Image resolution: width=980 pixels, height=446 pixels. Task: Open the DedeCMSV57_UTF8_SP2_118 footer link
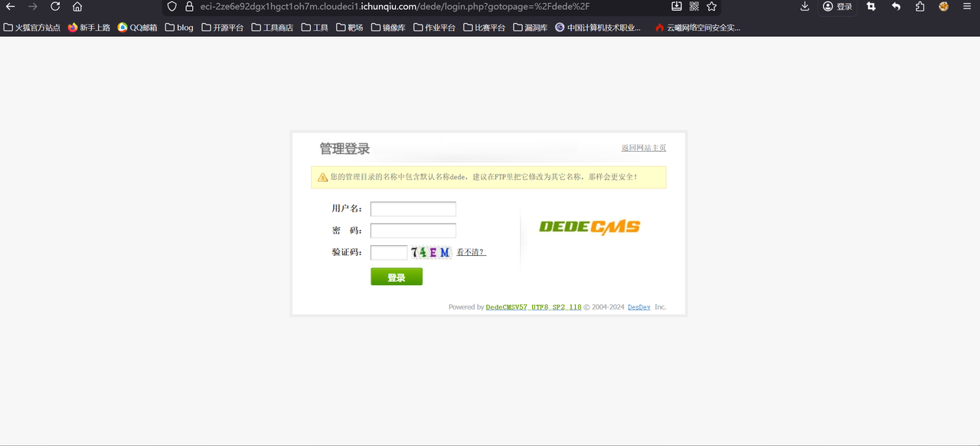point(534,307)
